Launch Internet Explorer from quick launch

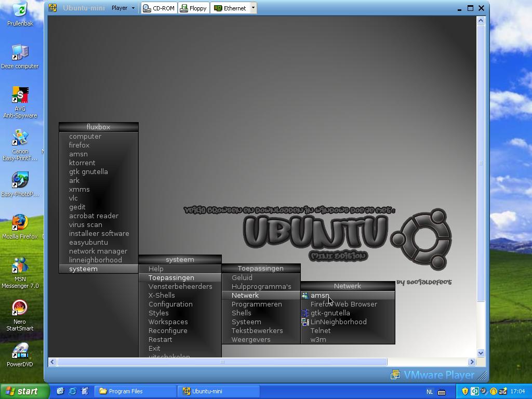click(73, 391)
